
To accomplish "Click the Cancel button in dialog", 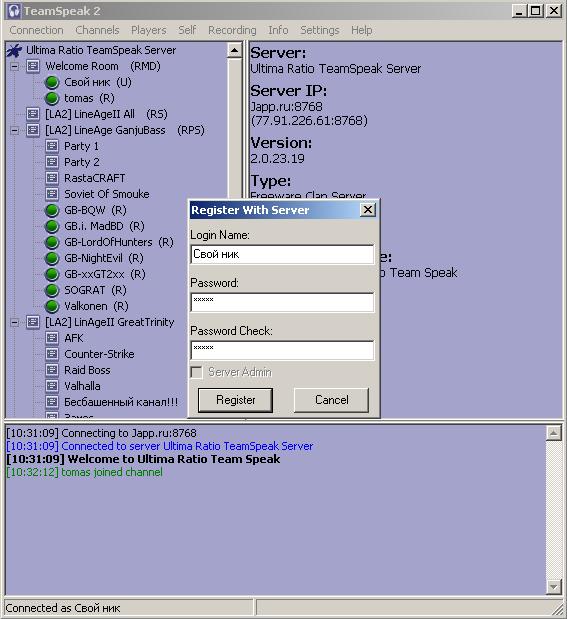I will (x=332, y=400).
